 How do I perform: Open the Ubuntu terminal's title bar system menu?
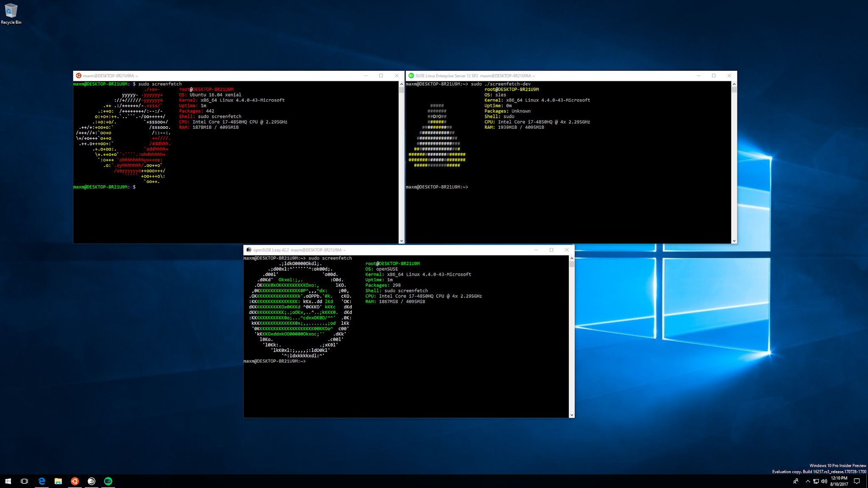coord(79,75)
